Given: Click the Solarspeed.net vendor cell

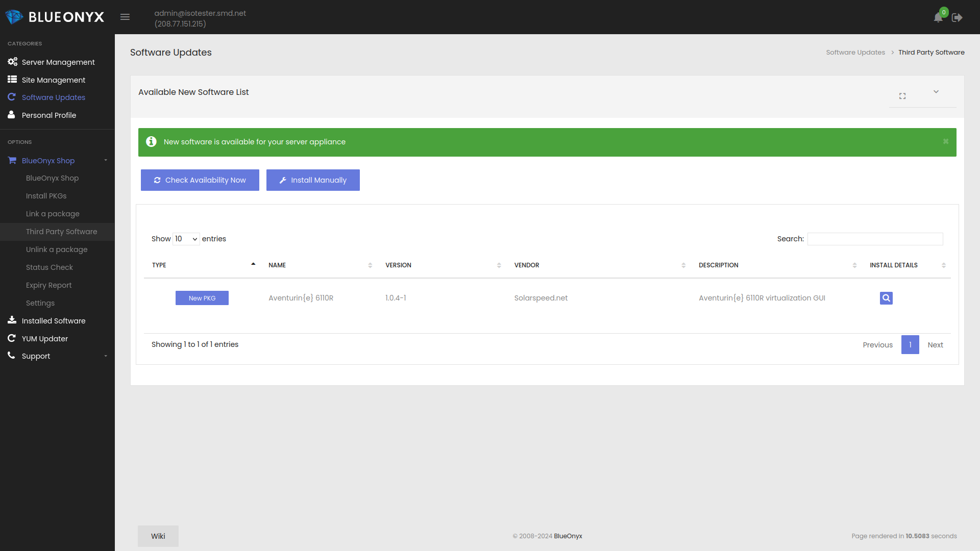Looking at the screenshot, I should pyautogui.click(x=541, y=298).
